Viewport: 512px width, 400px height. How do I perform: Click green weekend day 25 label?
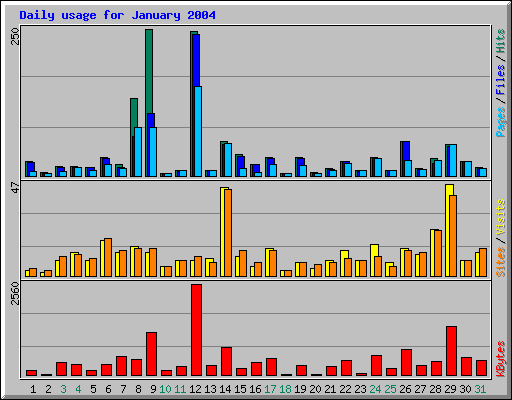click(390, 389)
